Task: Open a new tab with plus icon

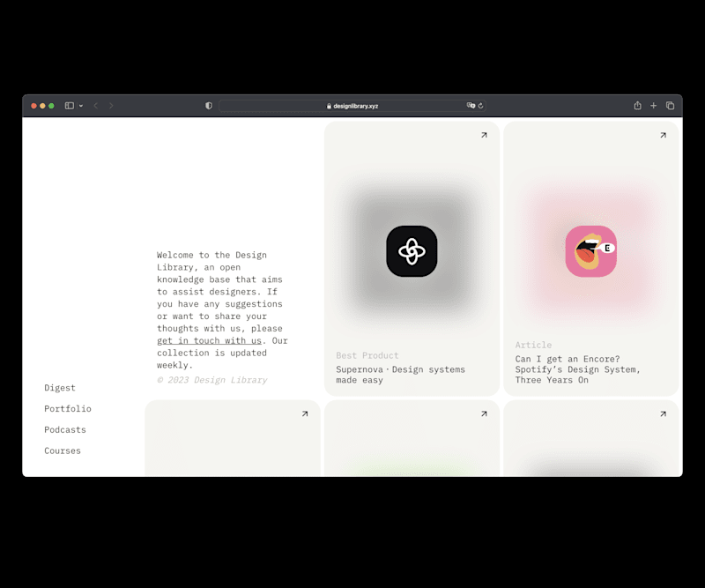Action: point(653,106)
